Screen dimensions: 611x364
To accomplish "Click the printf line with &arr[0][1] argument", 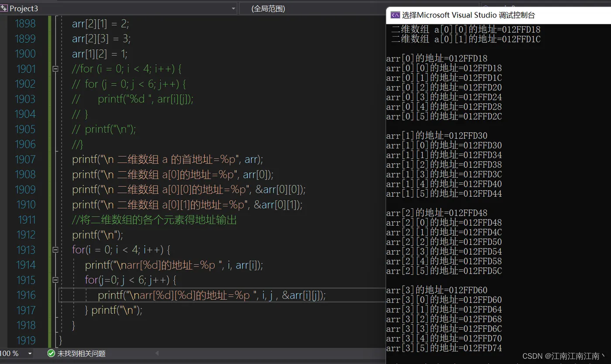I will tap(187, 205).
